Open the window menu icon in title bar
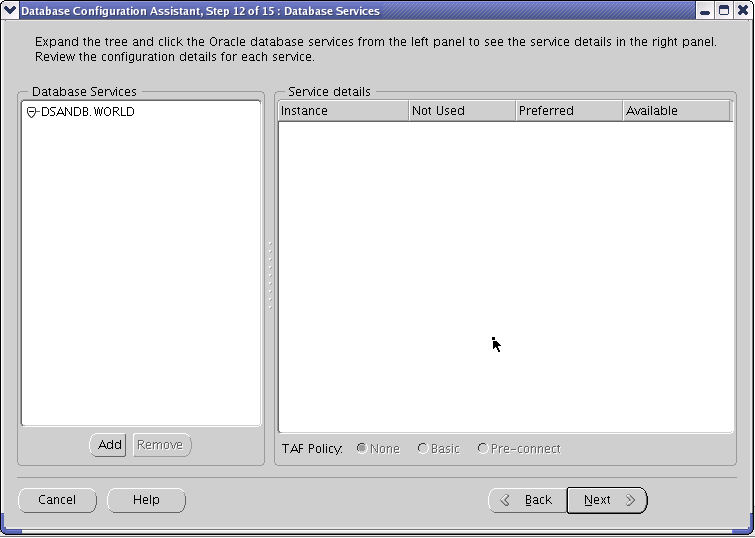Image resolution: width=755 pixels, height=538 pixels. (10, 10)
